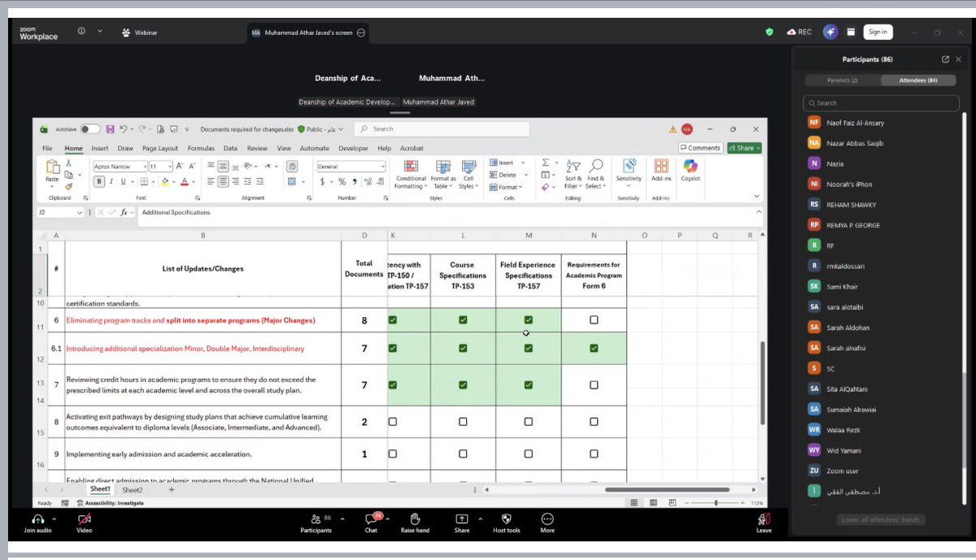The height and width of the screenshot is (560, 976).
Task: Open Find & Select magnifier
Action: pos(595,174)
